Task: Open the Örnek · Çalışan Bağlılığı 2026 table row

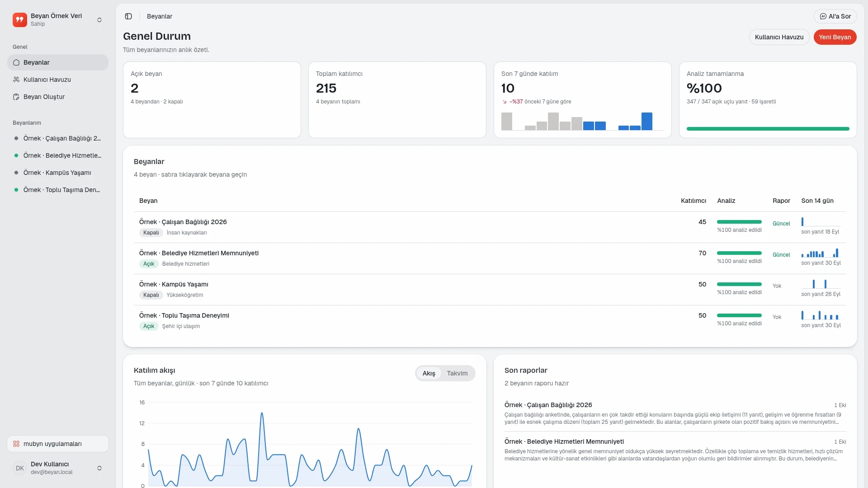Action: pos(490,227)
